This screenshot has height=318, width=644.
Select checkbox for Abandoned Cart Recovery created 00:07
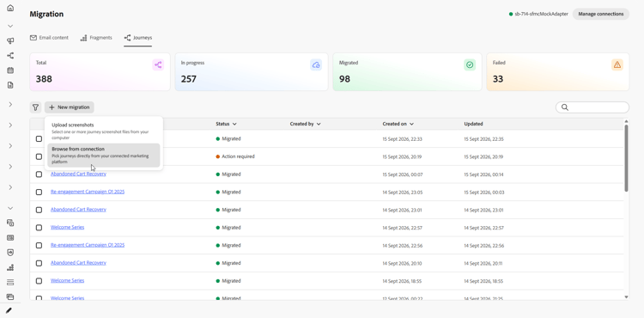(39, 174)
